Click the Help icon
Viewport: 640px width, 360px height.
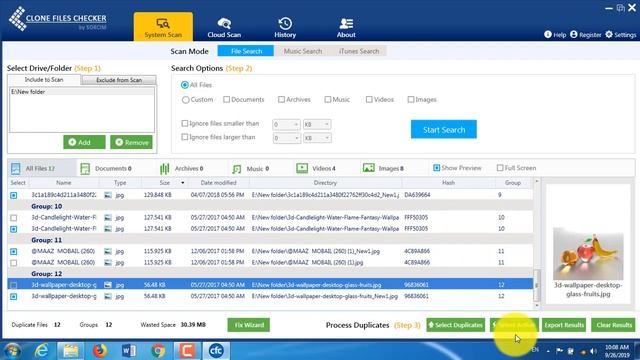pos(548,34)
